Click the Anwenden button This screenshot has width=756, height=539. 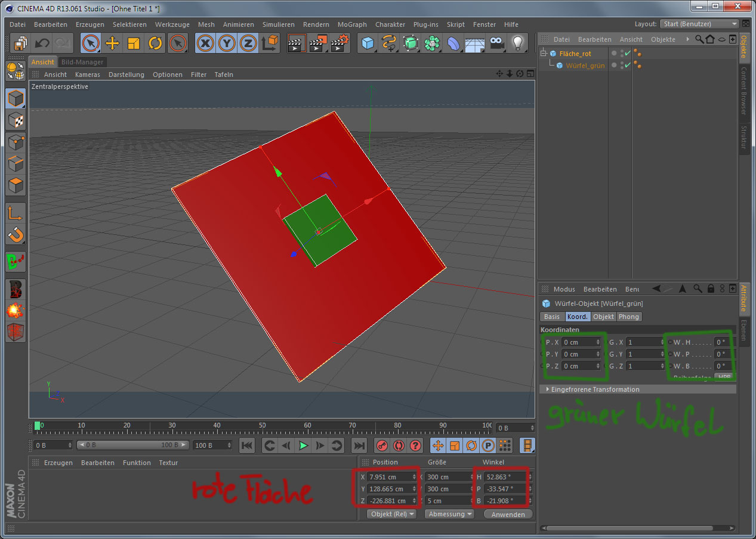point(508,514)
